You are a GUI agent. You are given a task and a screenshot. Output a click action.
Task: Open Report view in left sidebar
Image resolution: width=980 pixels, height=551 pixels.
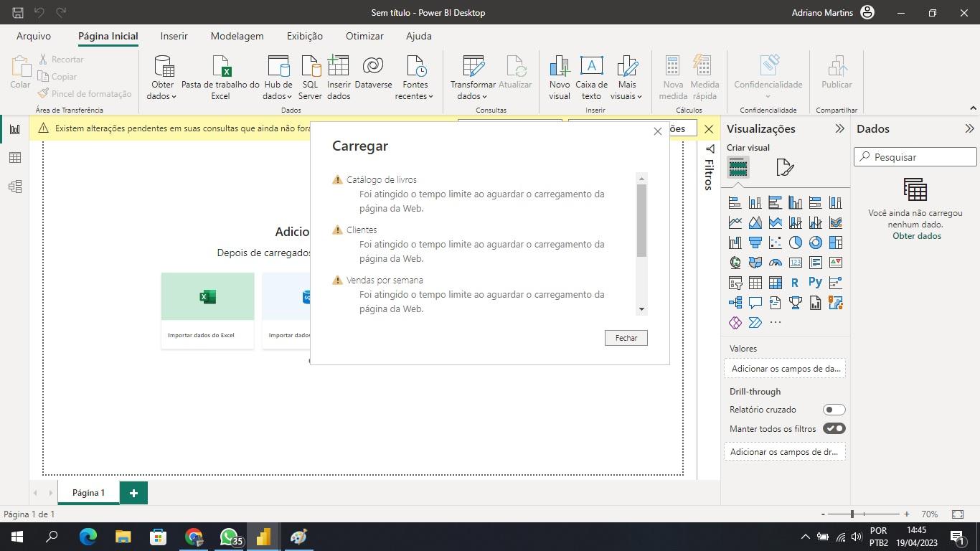point(14,129)
